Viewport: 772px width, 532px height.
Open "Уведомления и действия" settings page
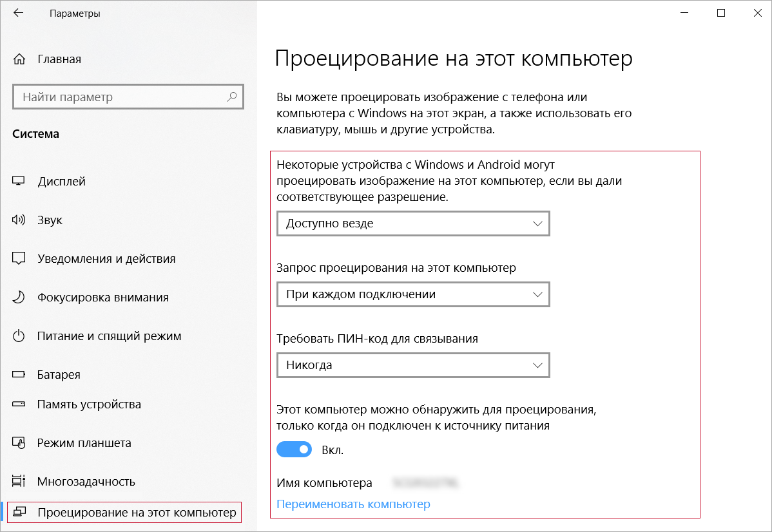click(106, 259)
